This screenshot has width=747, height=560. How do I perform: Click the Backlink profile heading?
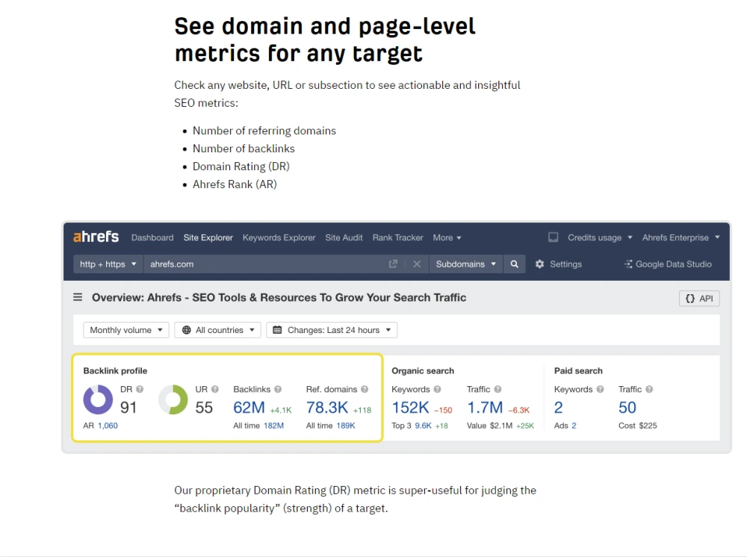click(x=115, y=370)
